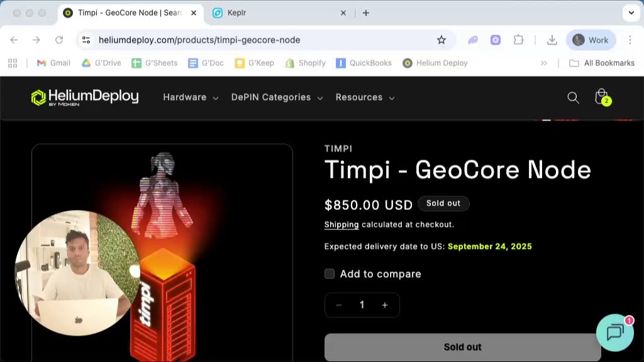
Task: Click the Timpi product image
Action: click(x=162, y=253)
